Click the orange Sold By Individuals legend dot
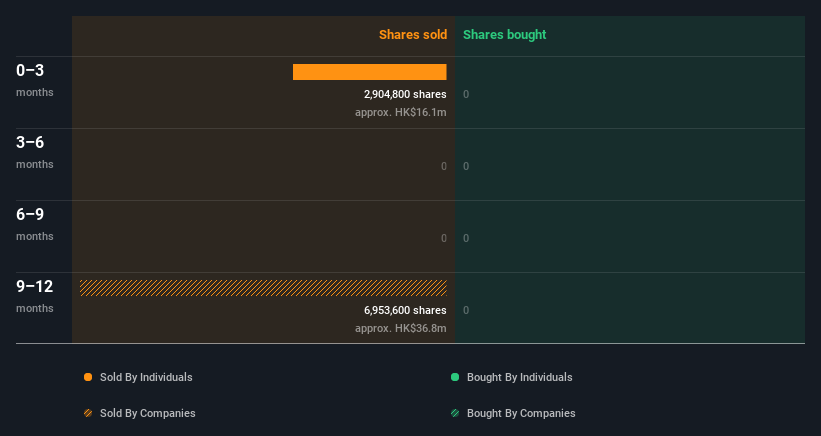 point(88,377)
